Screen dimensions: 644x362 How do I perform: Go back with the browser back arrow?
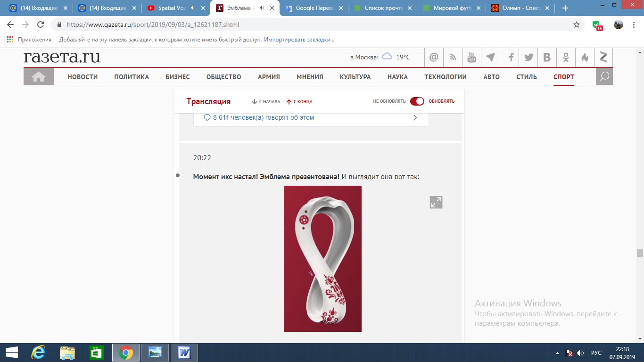pyautogui.click(x=10, y=25)
